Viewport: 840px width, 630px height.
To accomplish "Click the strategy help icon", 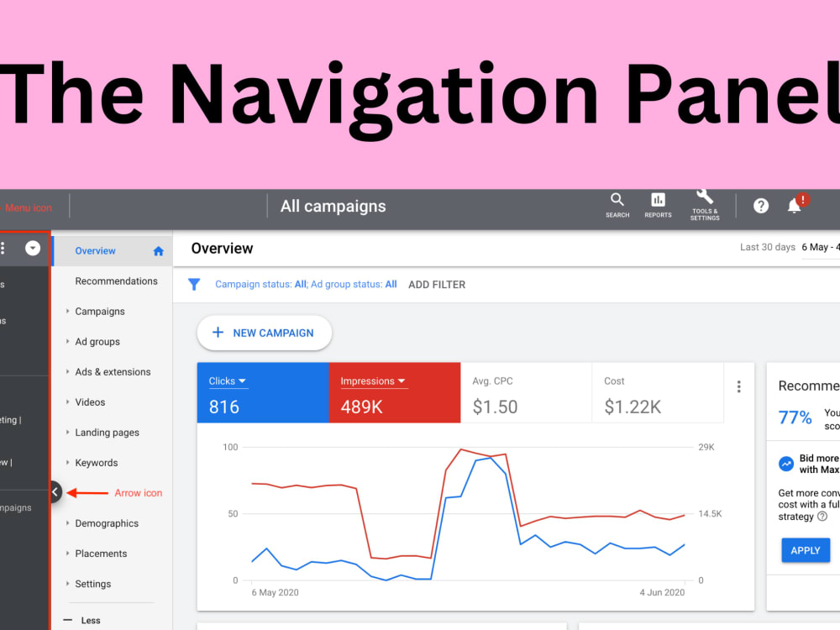I will click(x=822, y=517).
